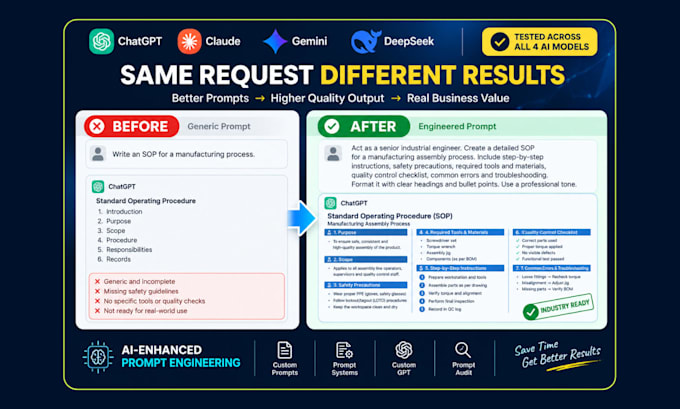This screenshot has width=680, height=409.
Task: Click the green check beside No visible defects
Action: [x=517, y=252]
